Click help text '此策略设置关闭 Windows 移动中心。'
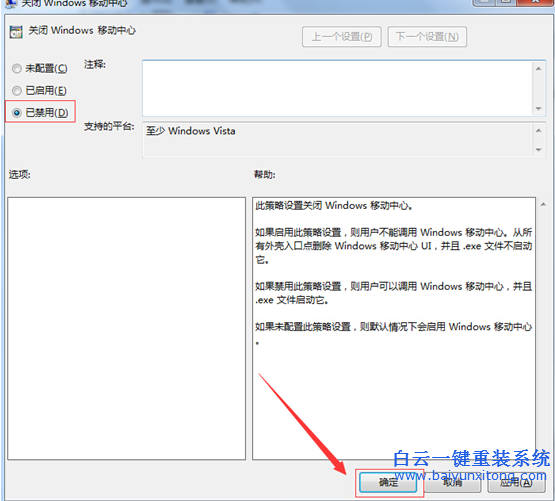 (x=334, y=205)
